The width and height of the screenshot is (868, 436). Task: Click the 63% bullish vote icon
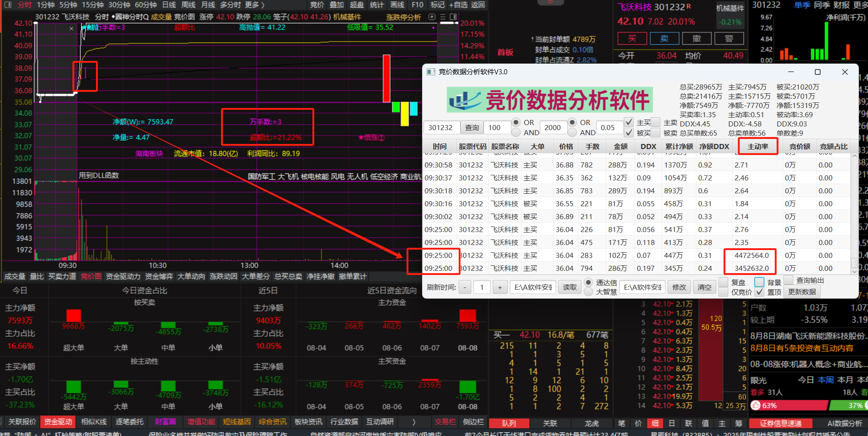coord(755,406)
